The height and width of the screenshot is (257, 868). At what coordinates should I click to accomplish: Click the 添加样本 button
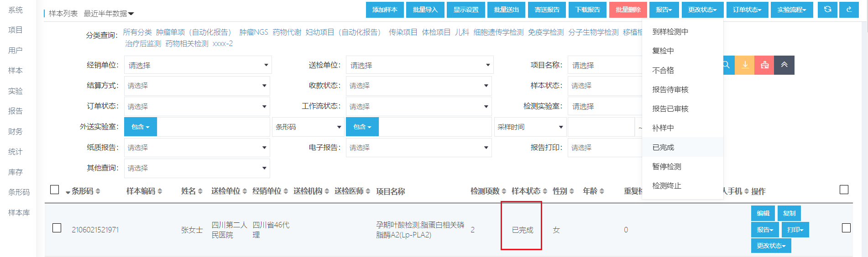pyautogui.click(x=384, y=10)
